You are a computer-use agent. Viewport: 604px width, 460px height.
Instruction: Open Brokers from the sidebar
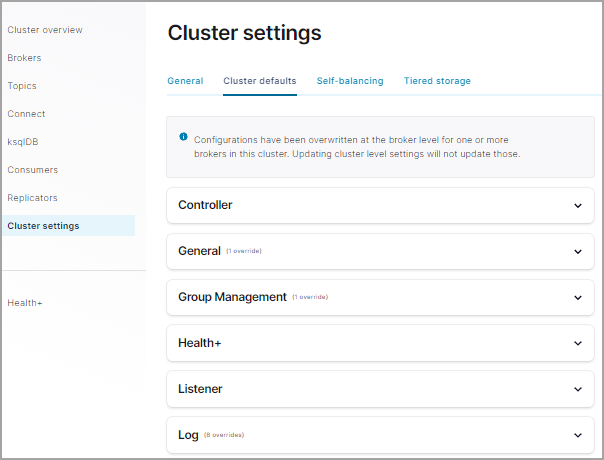24,58
